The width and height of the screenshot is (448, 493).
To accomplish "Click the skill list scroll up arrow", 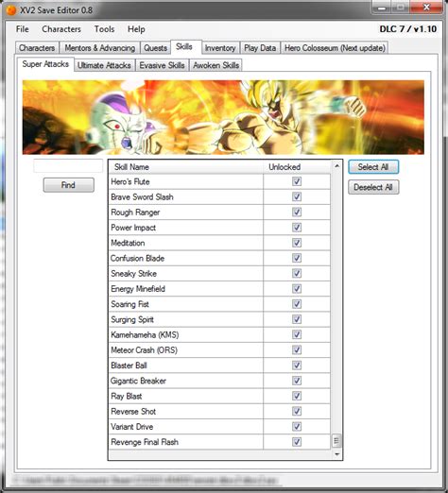I will 336,165.
